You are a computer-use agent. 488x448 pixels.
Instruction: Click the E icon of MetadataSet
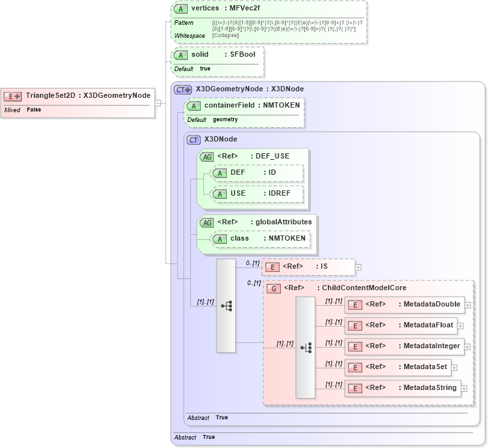[355, 368]
